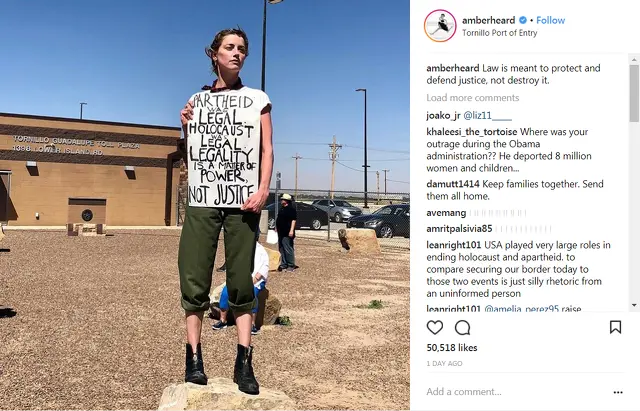The width and height of the screenshot is (640, 411).
Task: Follow the account via Follow link
Action: [x=550, y=20]
